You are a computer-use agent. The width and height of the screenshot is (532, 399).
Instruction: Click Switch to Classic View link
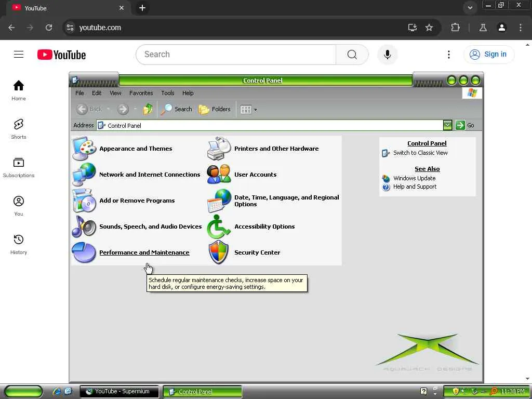coord(420,153)
